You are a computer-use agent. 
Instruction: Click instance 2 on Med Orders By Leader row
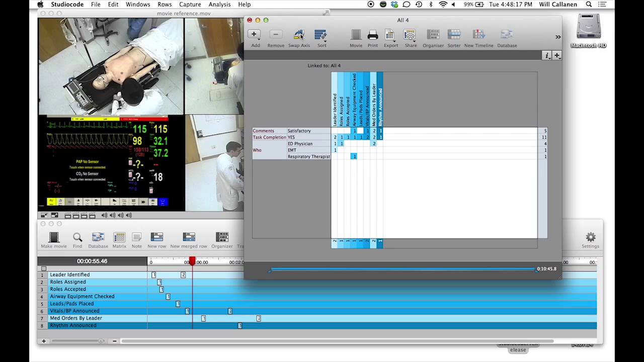(259, 318)
